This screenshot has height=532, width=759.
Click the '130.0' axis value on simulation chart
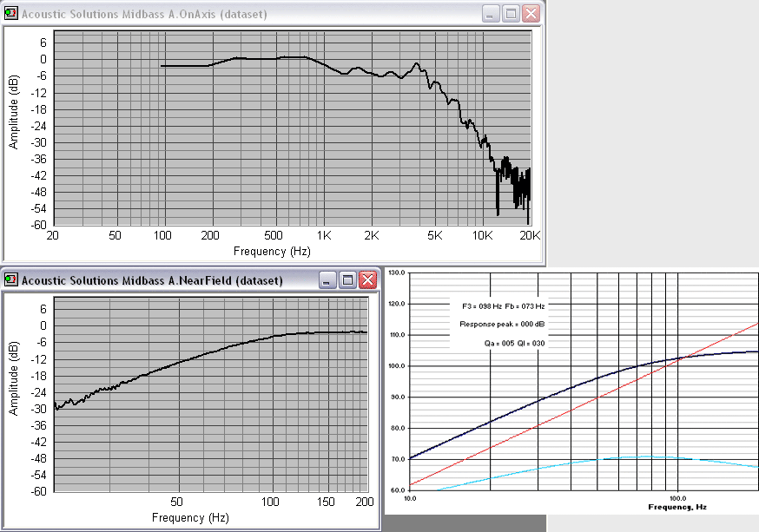(397, 273)
